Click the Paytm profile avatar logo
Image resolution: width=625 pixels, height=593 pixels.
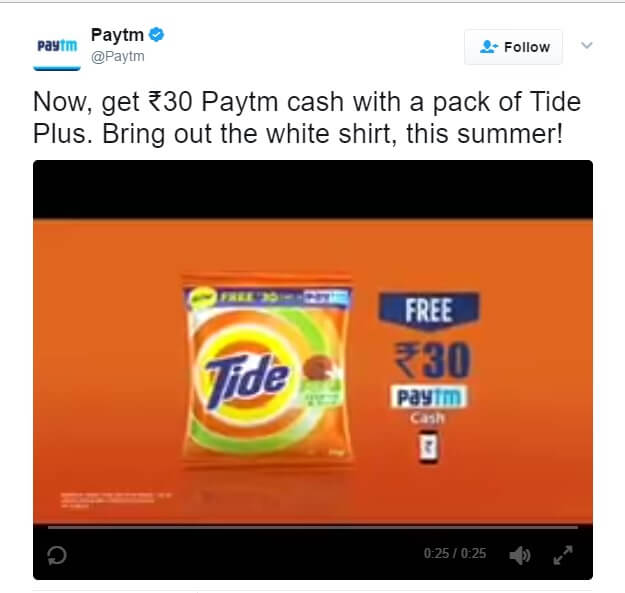coord(57,46)
